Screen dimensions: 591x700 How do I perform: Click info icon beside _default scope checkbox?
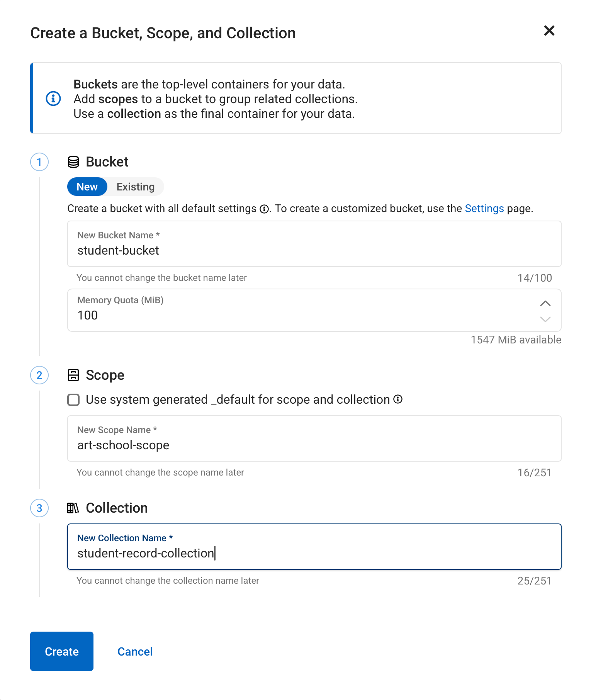pyautogui.click(x=398, y=399)
